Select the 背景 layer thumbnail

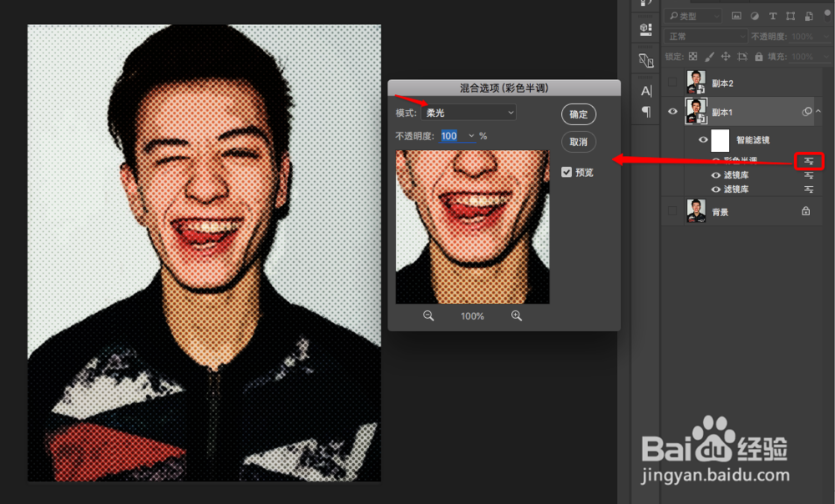click(x=696, y=211)
